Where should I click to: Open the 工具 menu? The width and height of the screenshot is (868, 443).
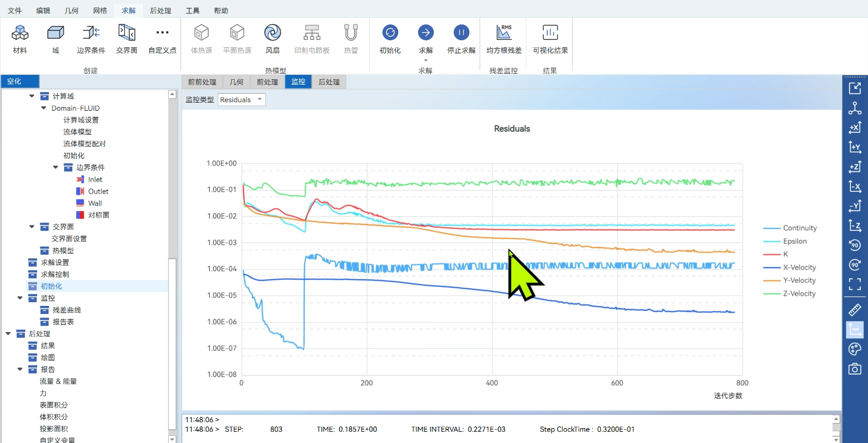(x=193, y=10)
